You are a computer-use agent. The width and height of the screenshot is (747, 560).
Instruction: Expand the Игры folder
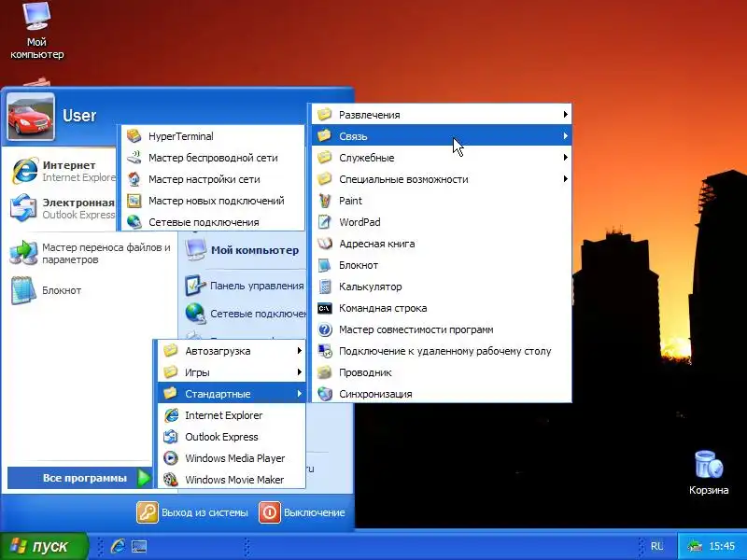(x=232, y=372)
